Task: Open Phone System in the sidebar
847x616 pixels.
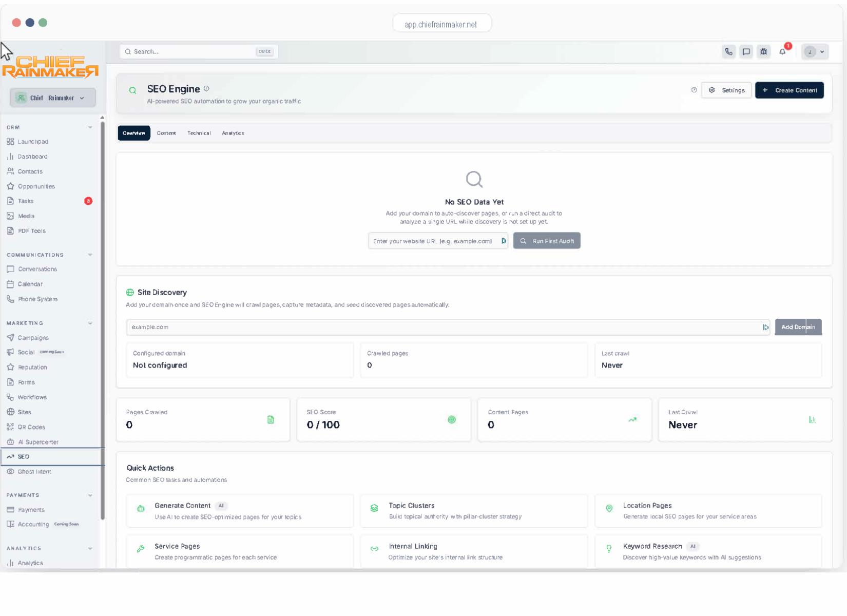Action: 37,299
